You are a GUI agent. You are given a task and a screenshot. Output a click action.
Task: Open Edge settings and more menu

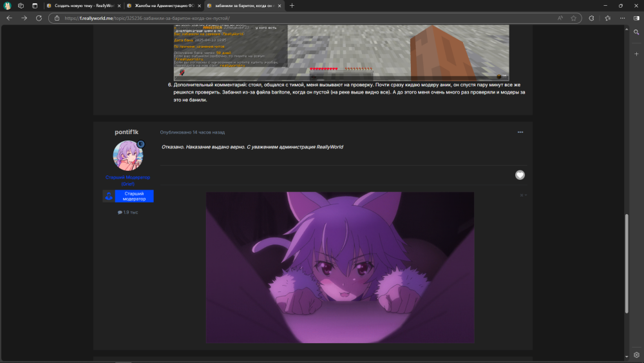point(622,18)
